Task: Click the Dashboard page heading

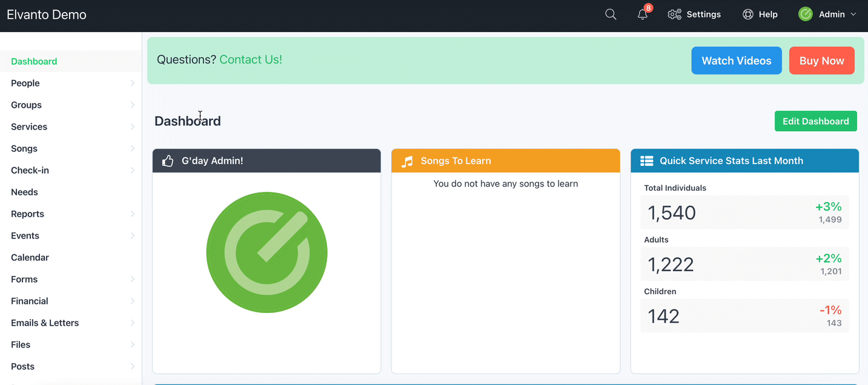Action: 187,121
